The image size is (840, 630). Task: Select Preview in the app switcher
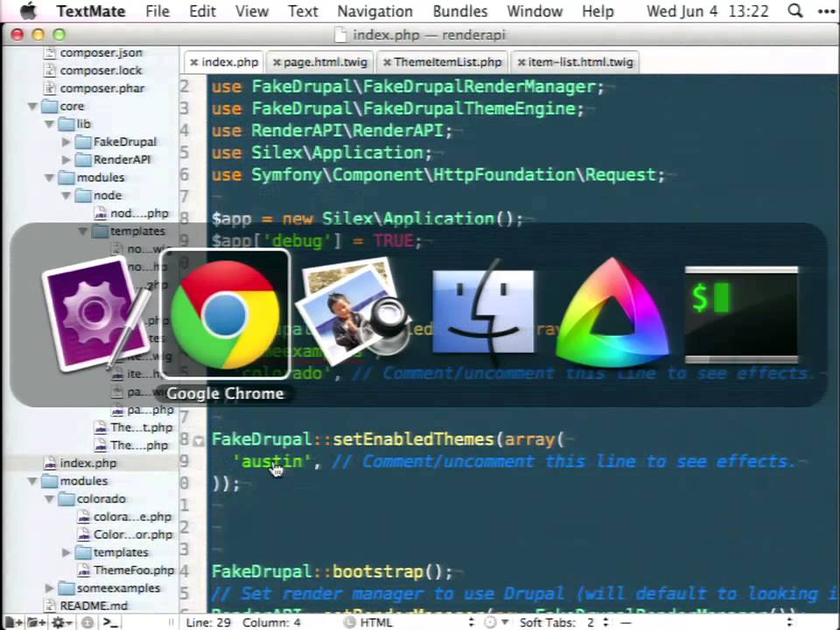click(353, 311)
